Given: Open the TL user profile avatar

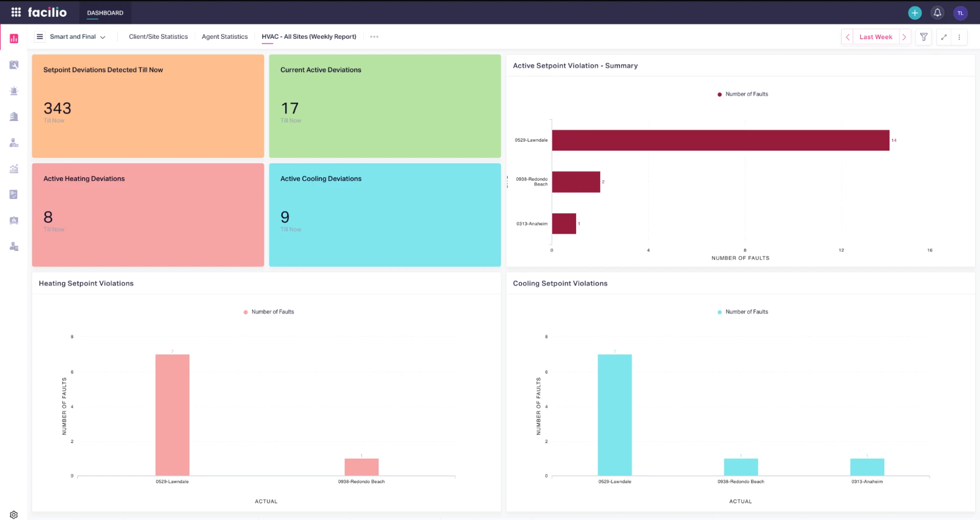Looking at the screenshot, I should [x=960, y=13].
